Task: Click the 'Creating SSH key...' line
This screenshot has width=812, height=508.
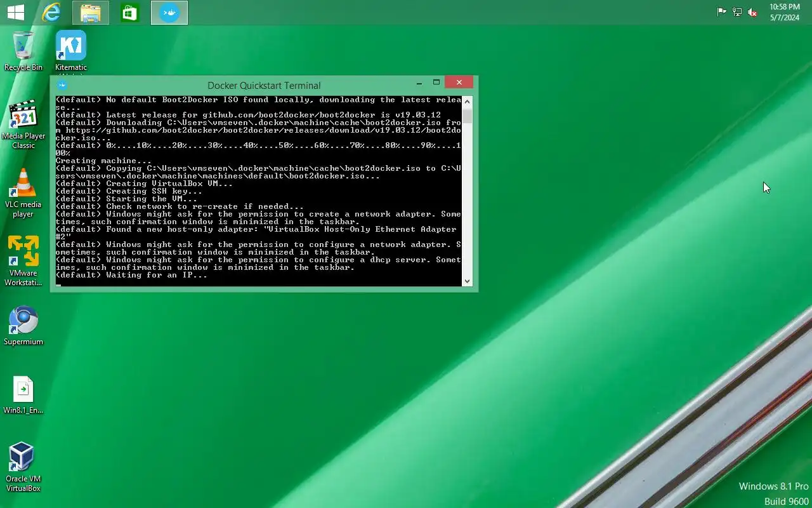Action: 129,191
